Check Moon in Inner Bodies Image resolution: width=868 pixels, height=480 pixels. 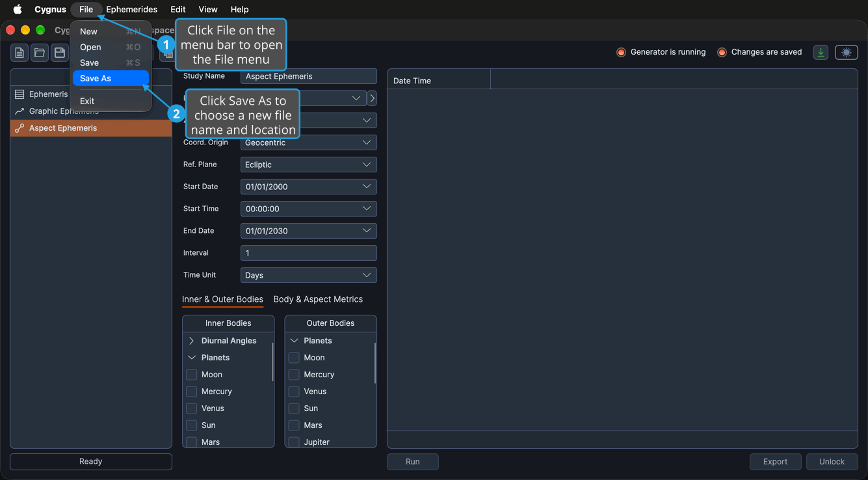(192, 375)
